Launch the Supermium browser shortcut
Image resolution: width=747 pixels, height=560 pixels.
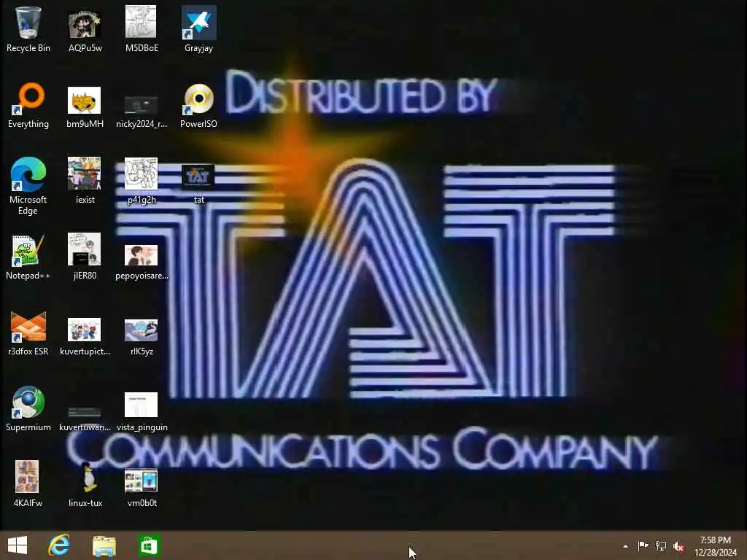tap(28, 408)
